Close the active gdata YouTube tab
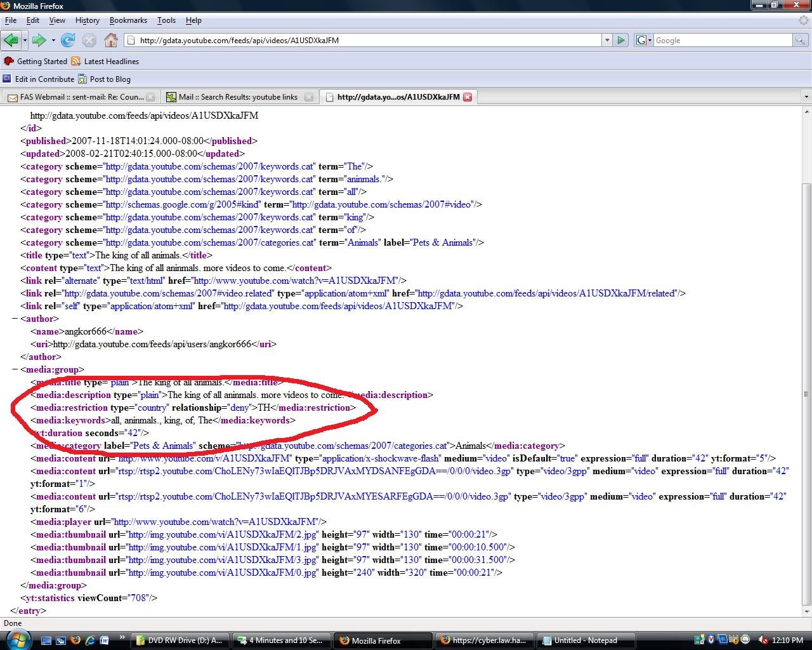 (x=468, y=97)
